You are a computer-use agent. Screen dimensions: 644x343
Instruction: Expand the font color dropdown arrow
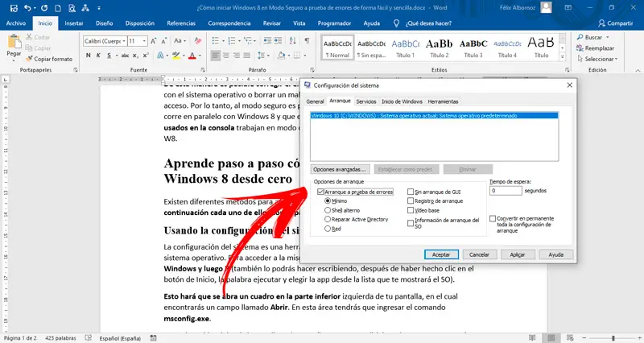[200, 56]
